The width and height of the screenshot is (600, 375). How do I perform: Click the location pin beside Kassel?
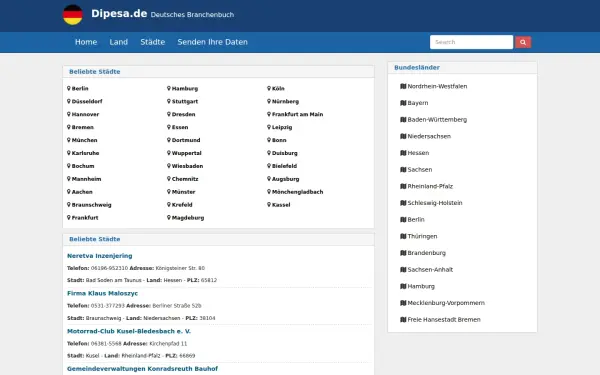tap(269, 205)
